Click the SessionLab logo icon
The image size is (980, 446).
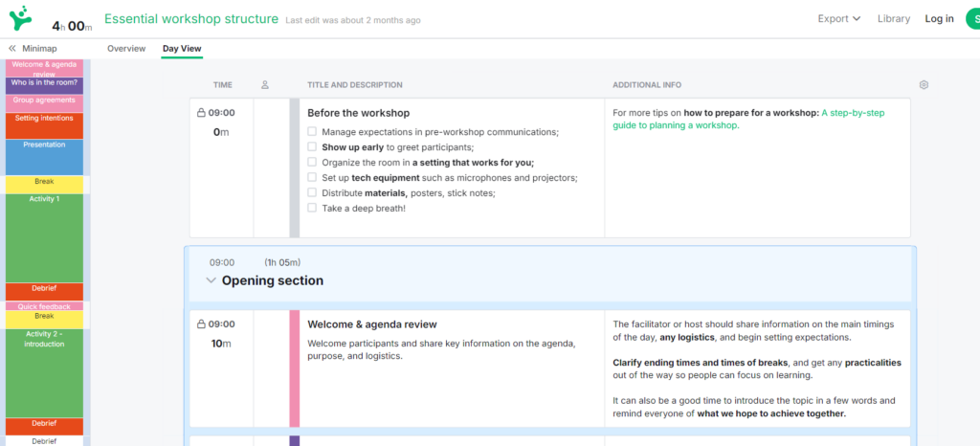(19, 17)
